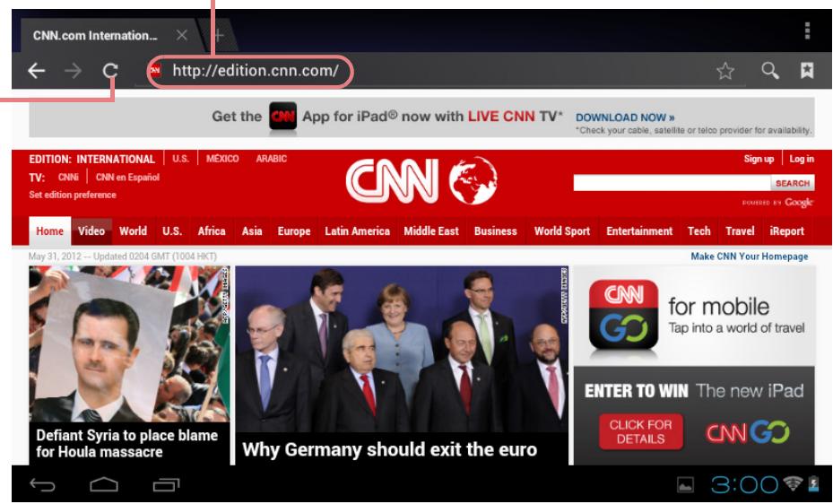Click Make CNN Your Homepage link
The width and height of the screenshot is (833, 504).
click(x=749, y=256)
